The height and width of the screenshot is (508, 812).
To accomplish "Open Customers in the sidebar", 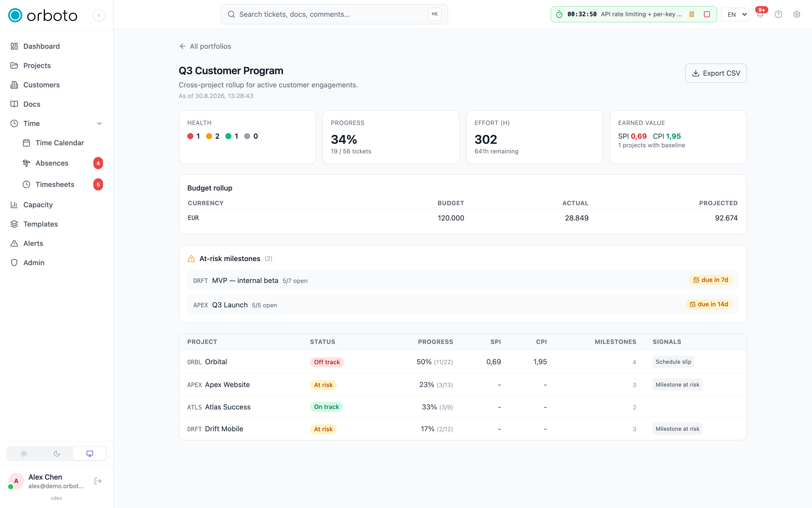I will click(56, 85).
